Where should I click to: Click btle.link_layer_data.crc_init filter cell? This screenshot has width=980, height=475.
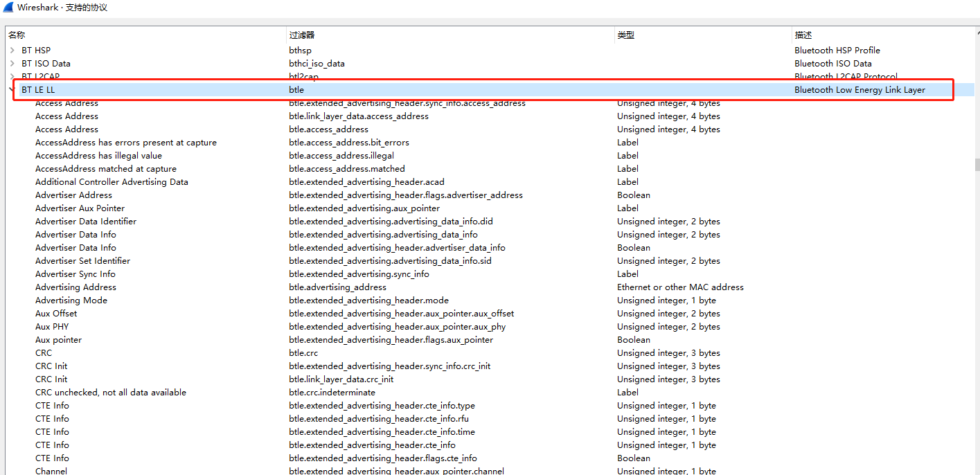click(x=341, y=379)
